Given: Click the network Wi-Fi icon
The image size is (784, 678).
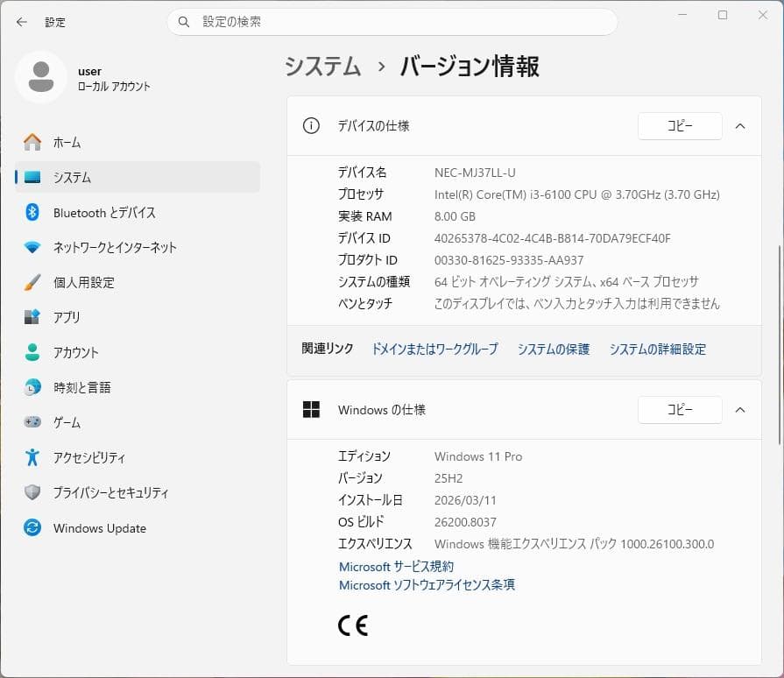Looking at the screenshot, I should [x=32, y=248].
